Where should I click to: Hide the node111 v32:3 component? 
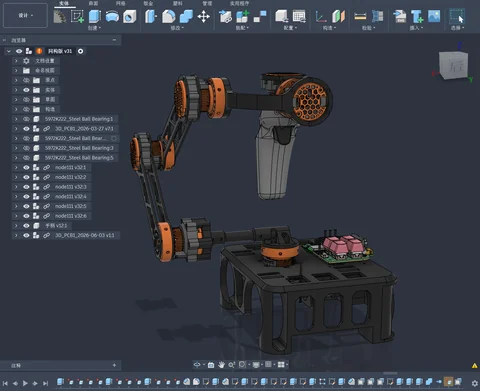26,187
